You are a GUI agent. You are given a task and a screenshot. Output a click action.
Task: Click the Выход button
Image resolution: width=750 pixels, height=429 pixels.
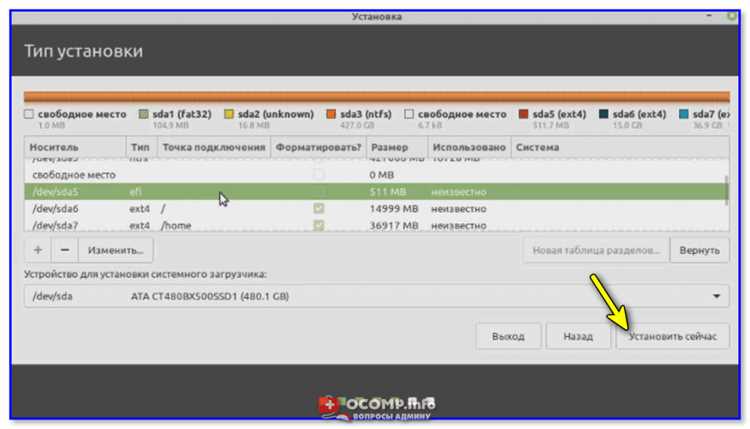click(x=508, y=336)
